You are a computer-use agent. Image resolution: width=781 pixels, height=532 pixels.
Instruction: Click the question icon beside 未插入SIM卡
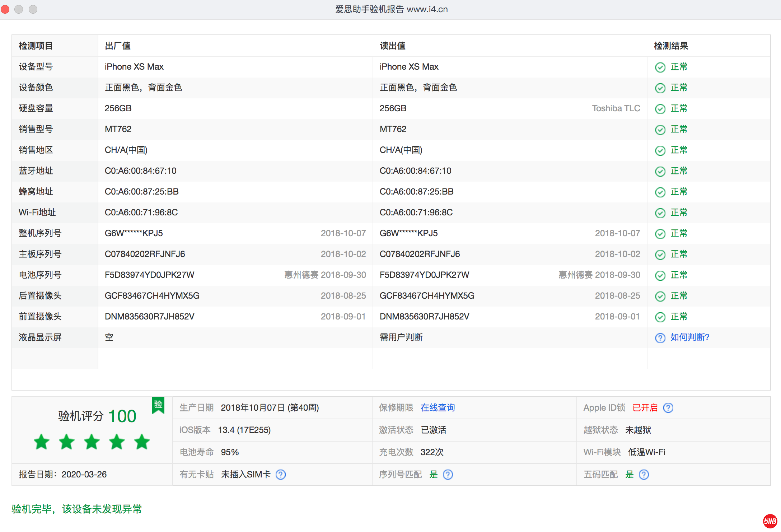(x=281, y=474)
